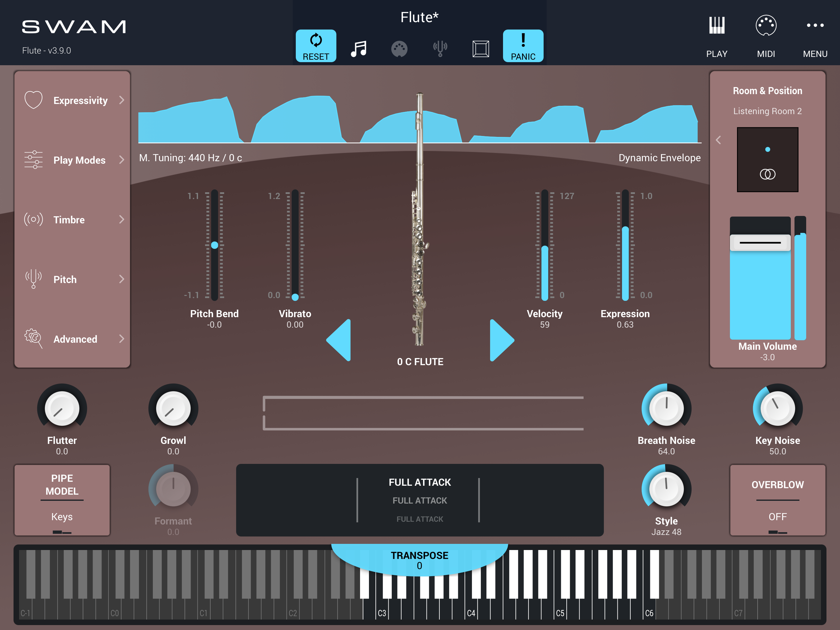
Task: Open the PLAY piano keys icon
Action: [717, 26]
